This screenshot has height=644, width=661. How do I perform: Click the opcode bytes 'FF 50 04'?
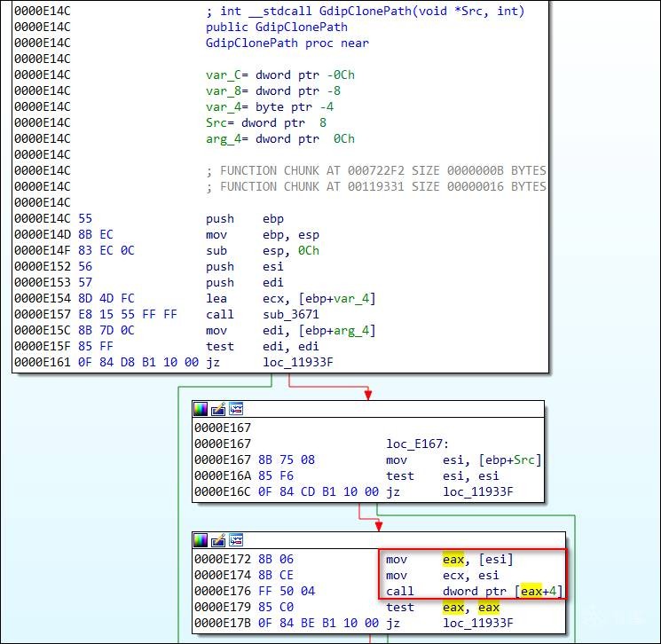(287, 592)
